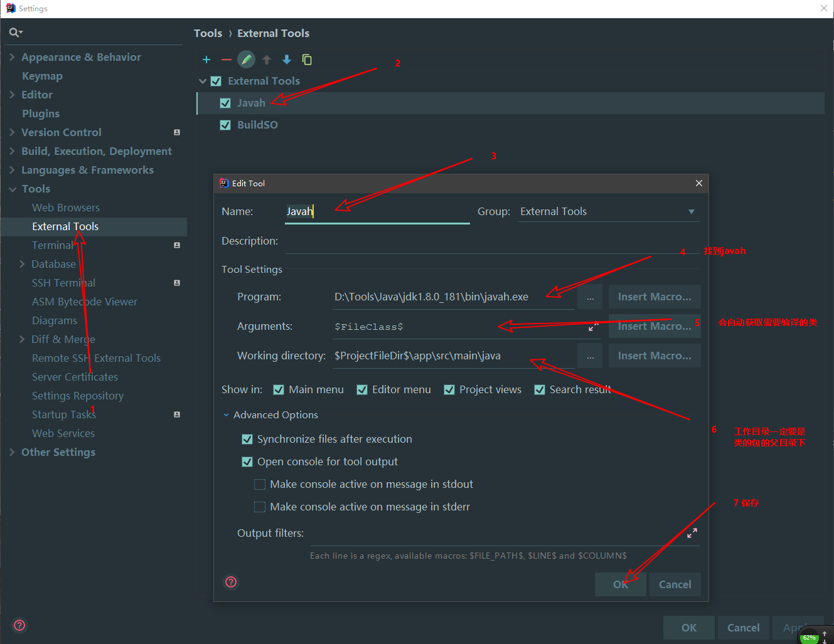Remove selected tool with minus icon
The width and height of the screenshot is (834, 644).
coord(227,60)
